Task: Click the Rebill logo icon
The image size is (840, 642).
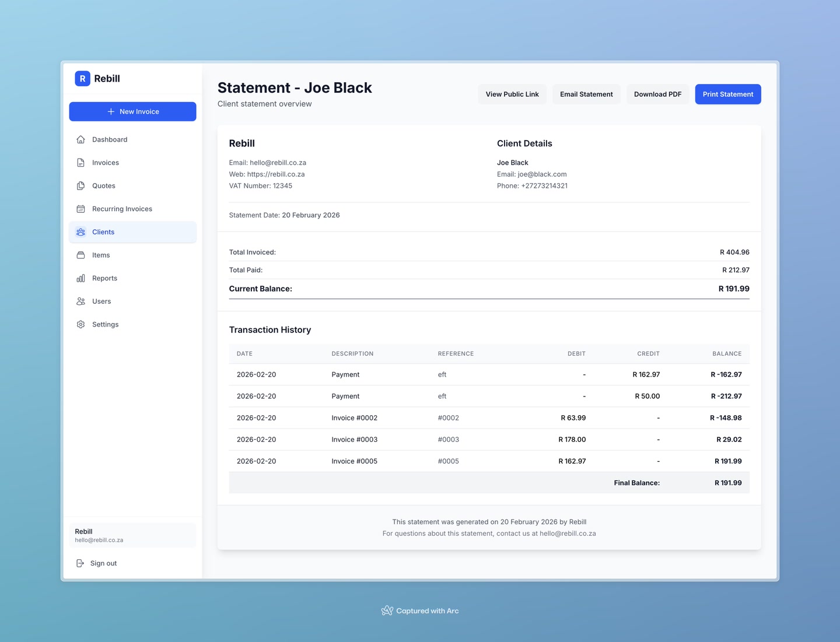Action: [82, 79]
